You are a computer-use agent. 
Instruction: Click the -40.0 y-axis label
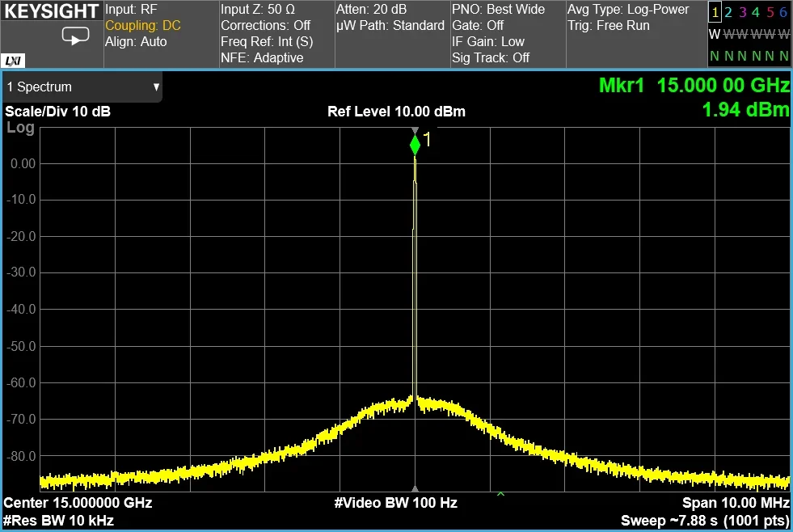pyautogui.click(x=21, y=310)
